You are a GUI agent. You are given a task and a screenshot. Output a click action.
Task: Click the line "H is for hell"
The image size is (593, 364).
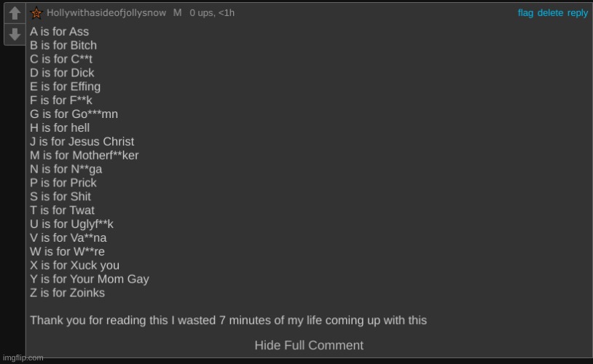click(x=60, y=127)
